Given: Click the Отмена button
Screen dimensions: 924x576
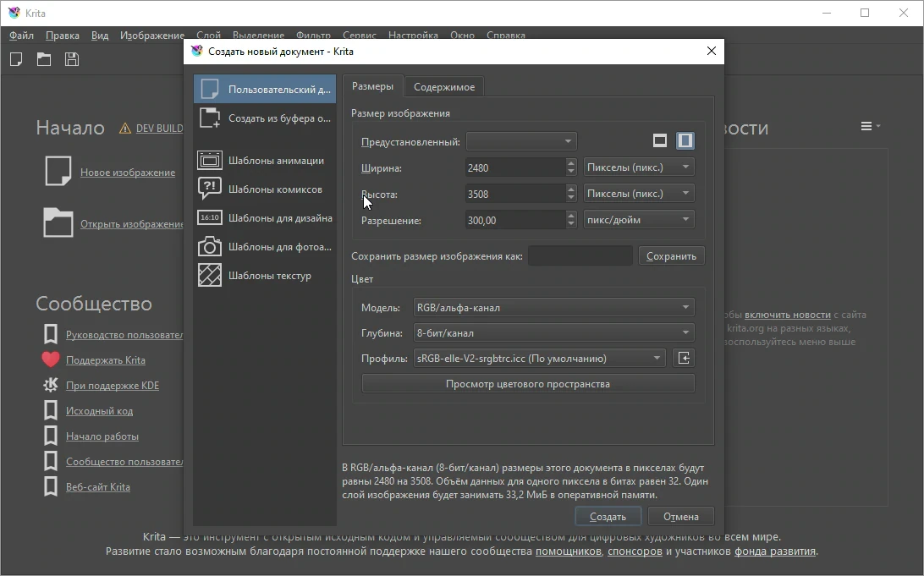Looking at the screenshot, I should [680, 517].
